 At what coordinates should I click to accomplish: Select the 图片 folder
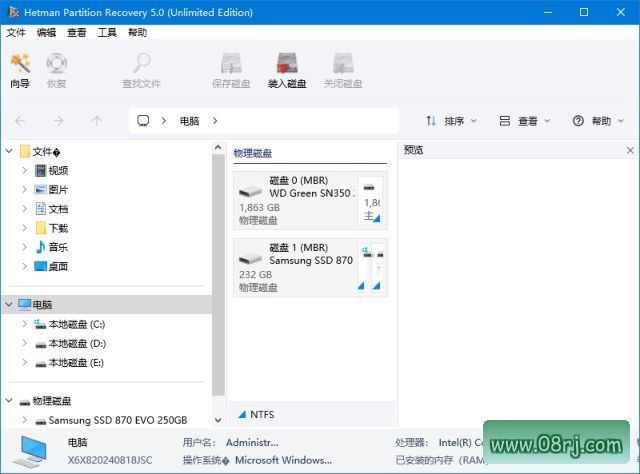(x=51, y=189)
